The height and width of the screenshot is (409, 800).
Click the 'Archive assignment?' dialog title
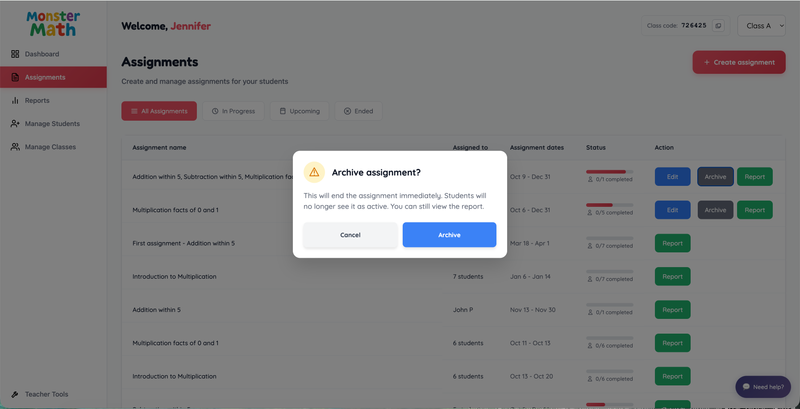point(376,172)
